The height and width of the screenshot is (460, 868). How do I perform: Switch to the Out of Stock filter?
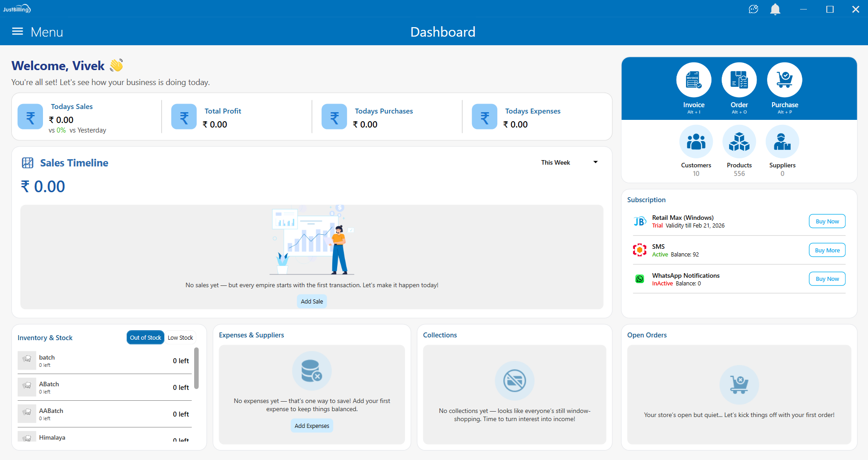pyautogui.click(x=145, y=338)
